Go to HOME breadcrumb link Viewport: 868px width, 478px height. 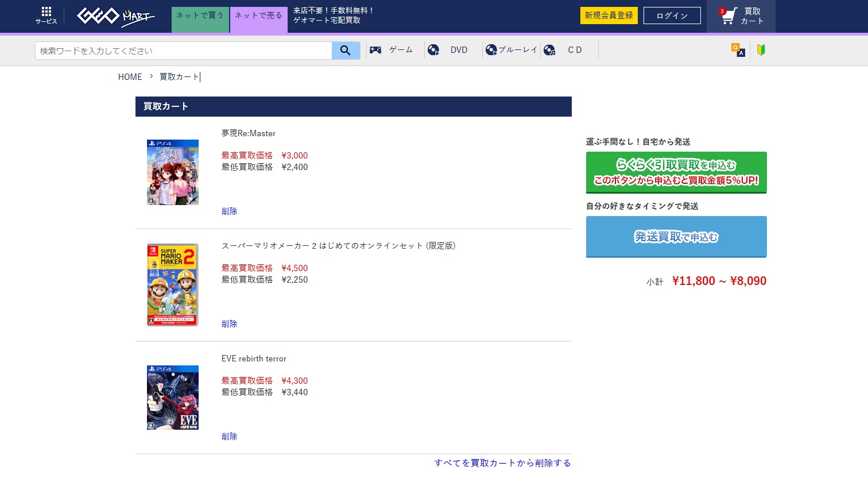(130, 77)
